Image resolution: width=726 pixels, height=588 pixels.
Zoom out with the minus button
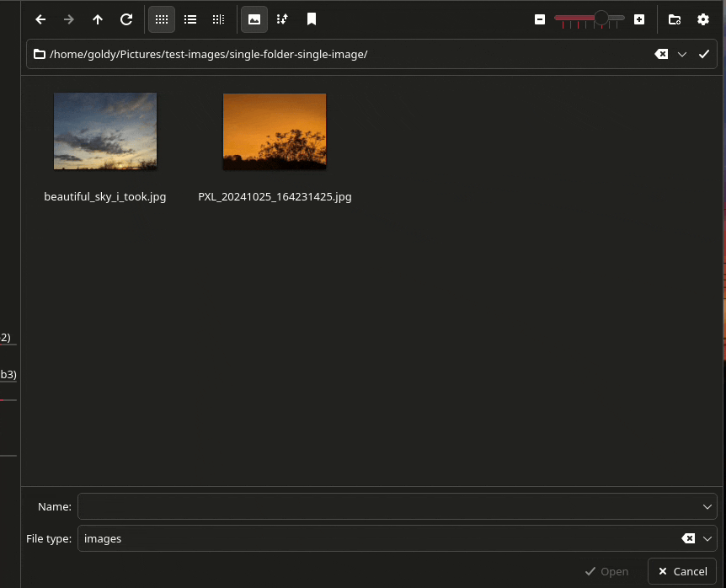coord(540,19)
